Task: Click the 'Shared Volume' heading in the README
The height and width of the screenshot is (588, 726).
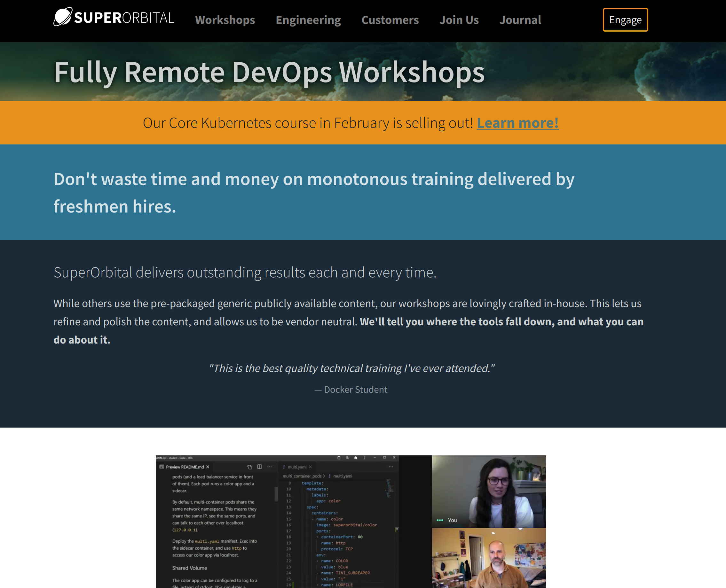Action: pos(189,568)
